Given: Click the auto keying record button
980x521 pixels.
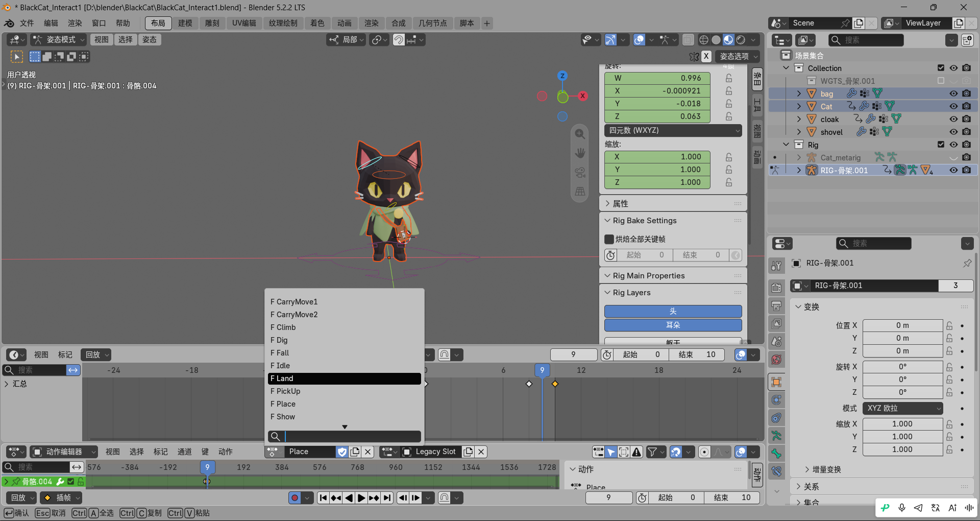Looking at the screenshot, I should tap(295, 498).
